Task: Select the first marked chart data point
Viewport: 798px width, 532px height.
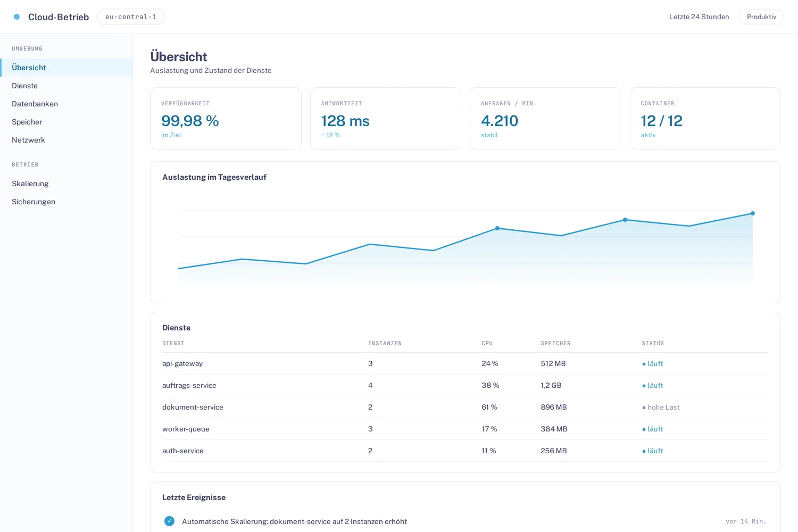Action: tap(497, 228)
